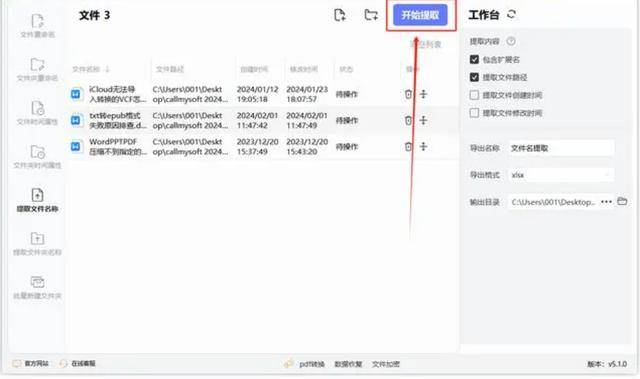Click the add folder icon
640x379 pixels.
pyautogui.click(x=371, y=15)
